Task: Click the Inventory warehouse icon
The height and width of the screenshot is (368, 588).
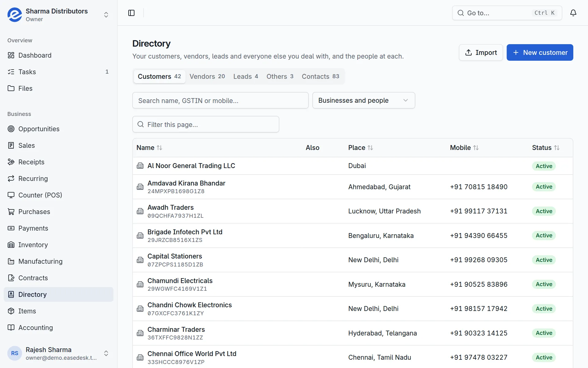Action: pyautogui.click(x=11, y=245)
